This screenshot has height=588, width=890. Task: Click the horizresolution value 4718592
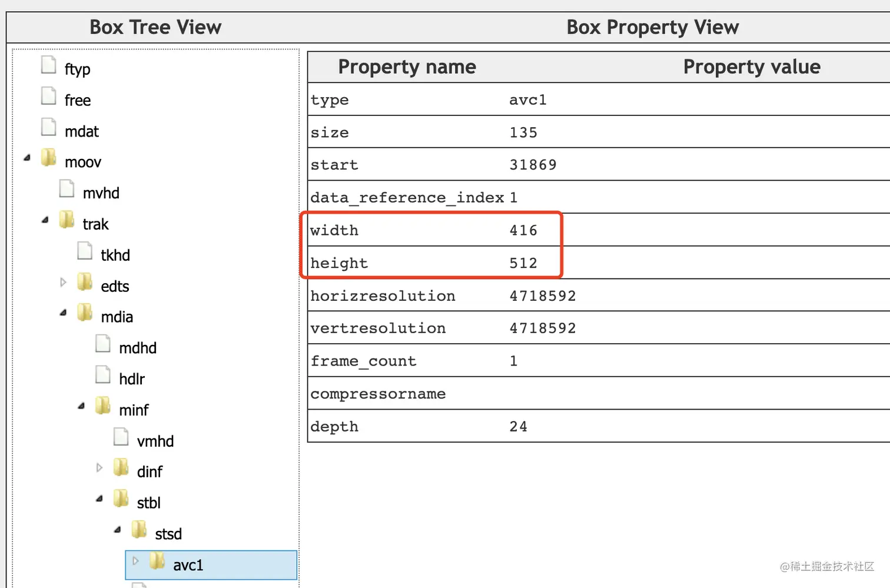[543, 295]
